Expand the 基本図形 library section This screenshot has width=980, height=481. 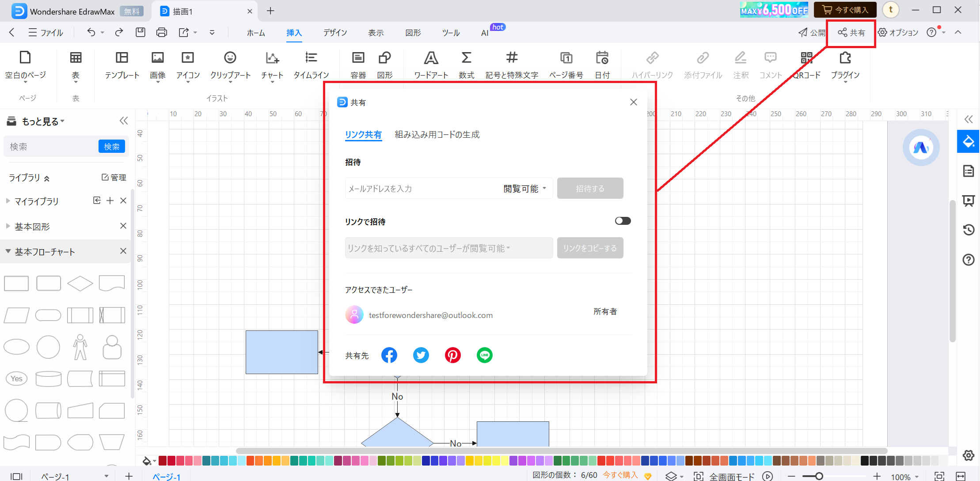8,226
